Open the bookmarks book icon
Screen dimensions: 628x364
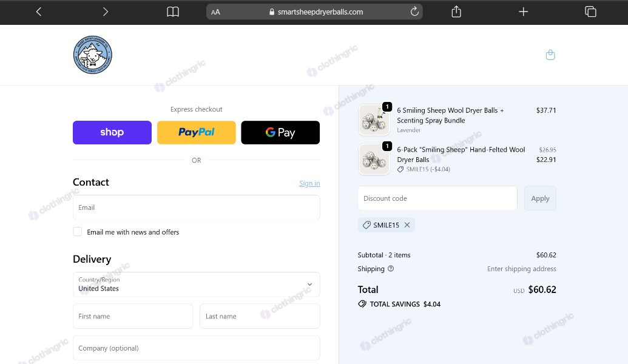tap(172, 12)
